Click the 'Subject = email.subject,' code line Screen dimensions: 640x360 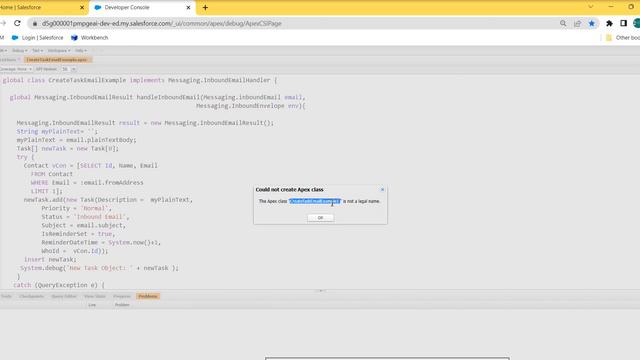point(83,225)
